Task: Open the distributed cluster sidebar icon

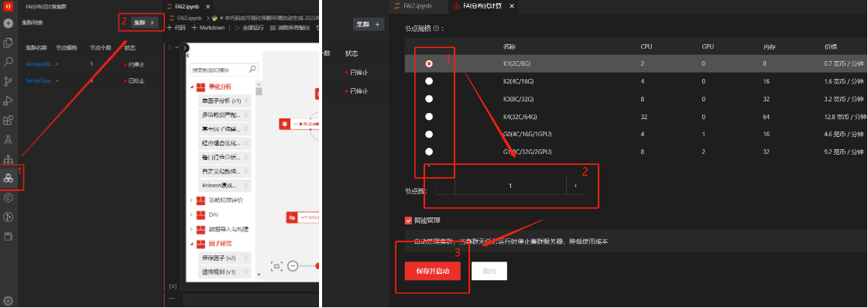Action: click(8, 177)
